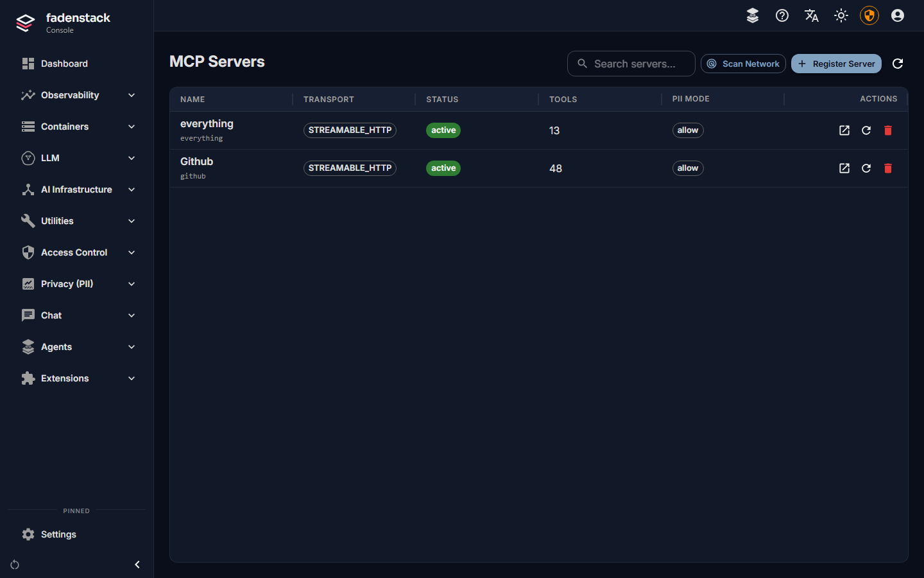Viewport: 924px width, 578px height.
Task: Click the Chat bubble icon
Action: [28, 315]
